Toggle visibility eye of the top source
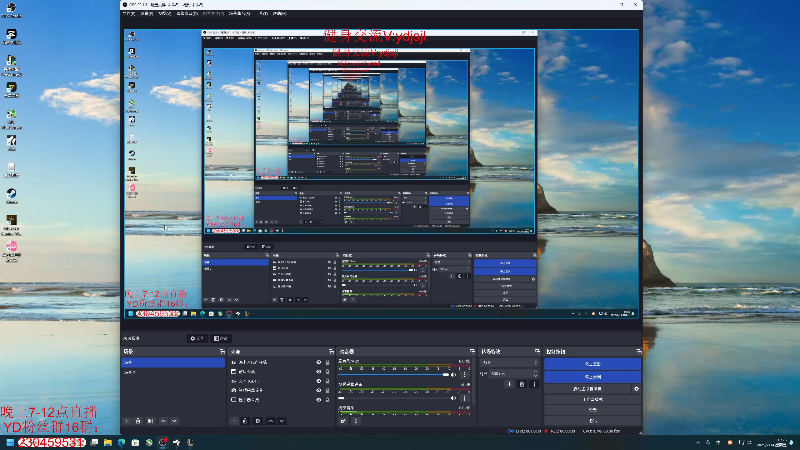The image size is (800, 450). (x=319, y=362)
